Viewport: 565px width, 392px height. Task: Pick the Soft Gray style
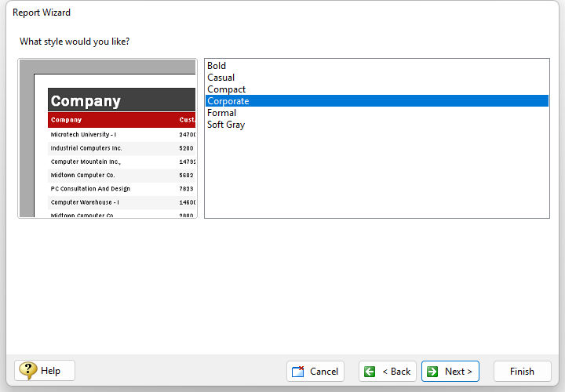[x=377, y=125]
